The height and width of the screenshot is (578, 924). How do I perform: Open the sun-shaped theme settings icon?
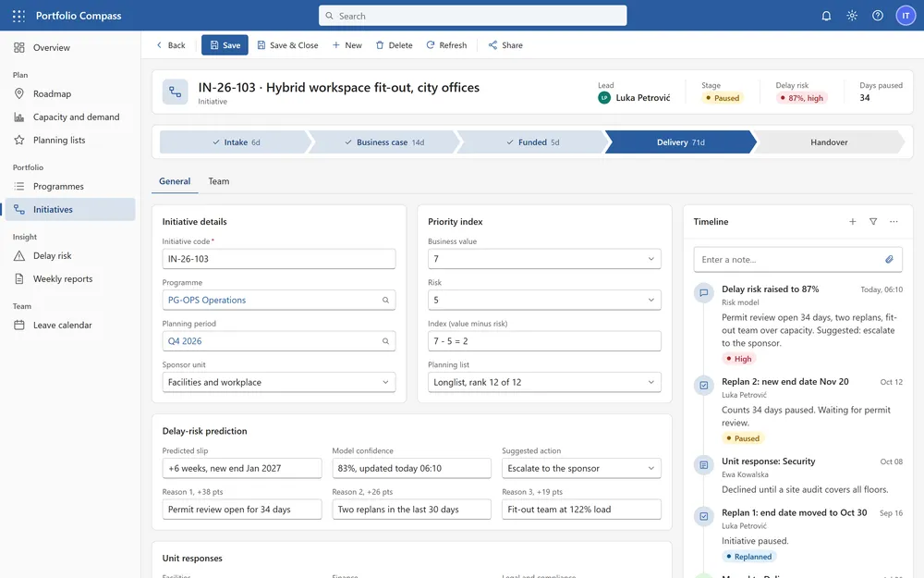point(852,16)
